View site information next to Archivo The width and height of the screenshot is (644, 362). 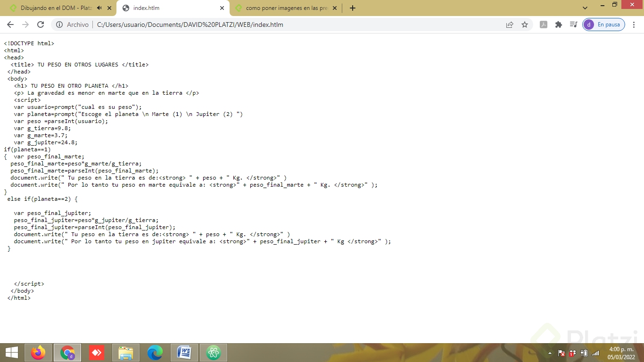tap(60, 25)
